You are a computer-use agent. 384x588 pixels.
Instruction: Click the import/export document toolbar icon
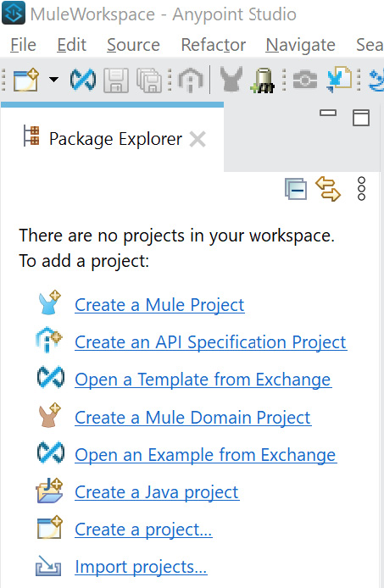[339, 80]
